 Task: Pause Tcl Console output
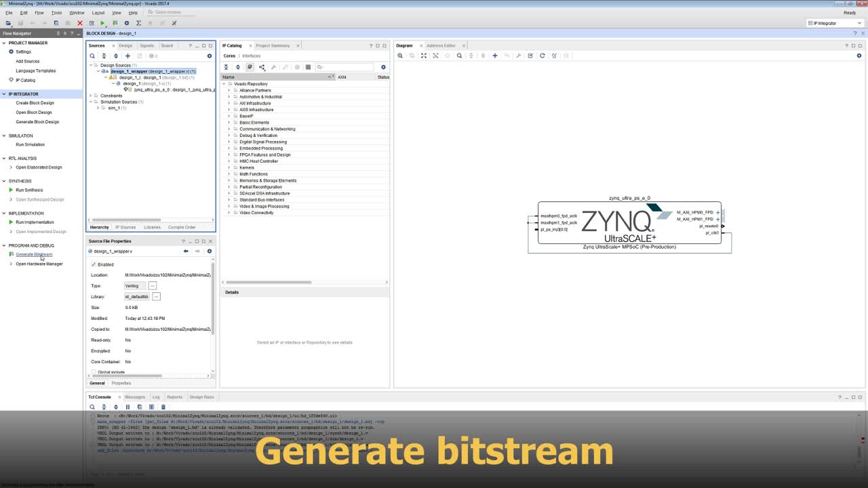tap(127, 407)
